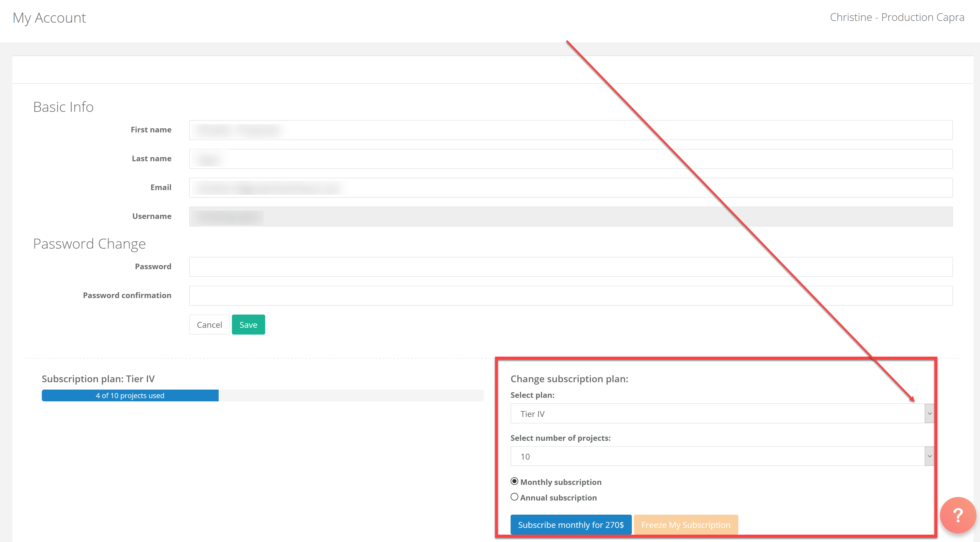Select Monthly subscription radio button
This screenshot has height=542, width=980.
pos(514,481)
